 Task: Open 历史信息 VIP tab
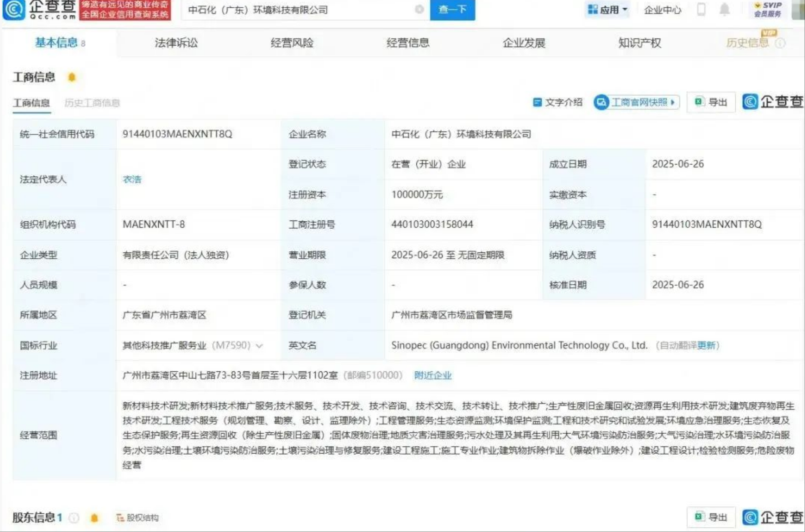pos(748,42)
